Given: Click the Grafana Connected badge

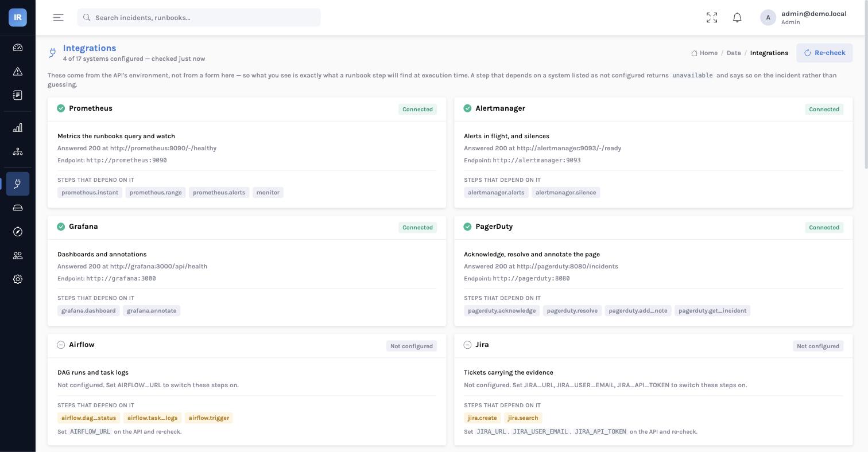Looking at the screenshot, I should click(417, 228).
